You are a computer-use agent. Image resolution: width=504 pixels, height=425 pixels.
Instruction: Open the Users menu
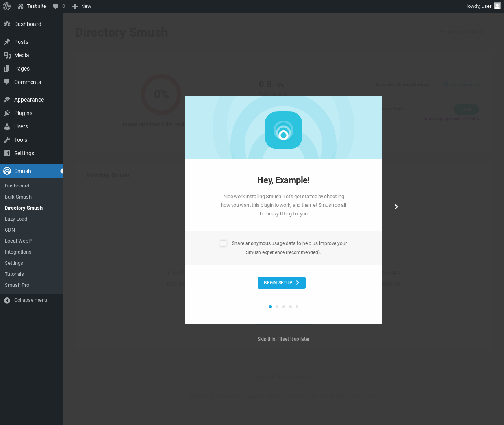(x=31, y=126)
